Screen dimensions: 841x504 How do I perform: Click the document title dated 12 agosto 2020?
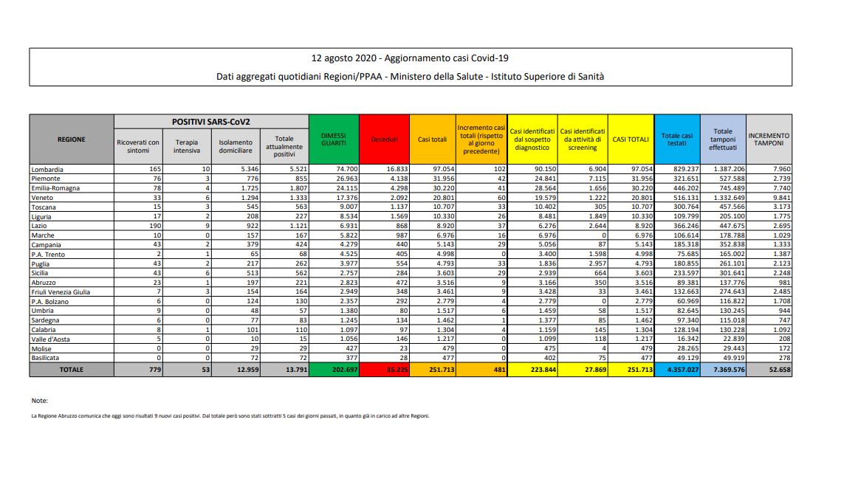coord(410,58)
